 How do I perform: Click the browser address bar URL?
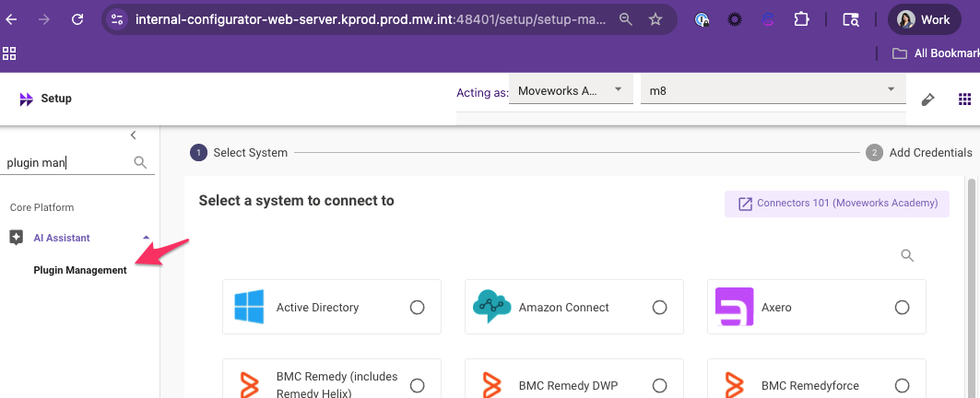371,19
